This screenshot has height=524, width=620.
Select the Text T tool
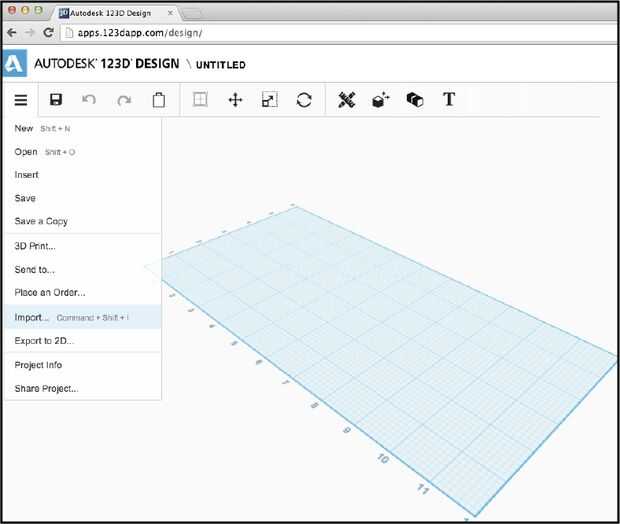click(x=449, y=99)
